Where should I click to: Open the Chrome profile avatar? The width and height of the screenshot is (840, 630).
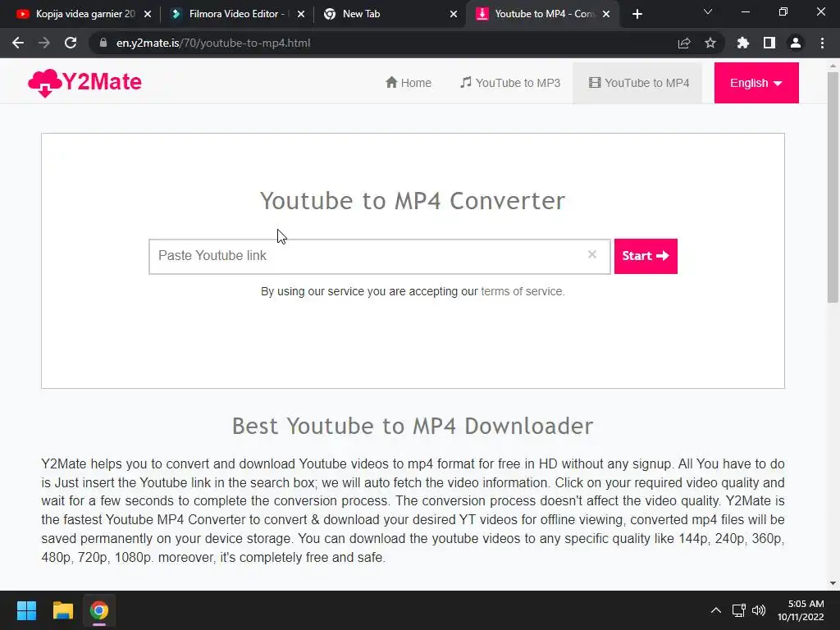coord(796,43)
